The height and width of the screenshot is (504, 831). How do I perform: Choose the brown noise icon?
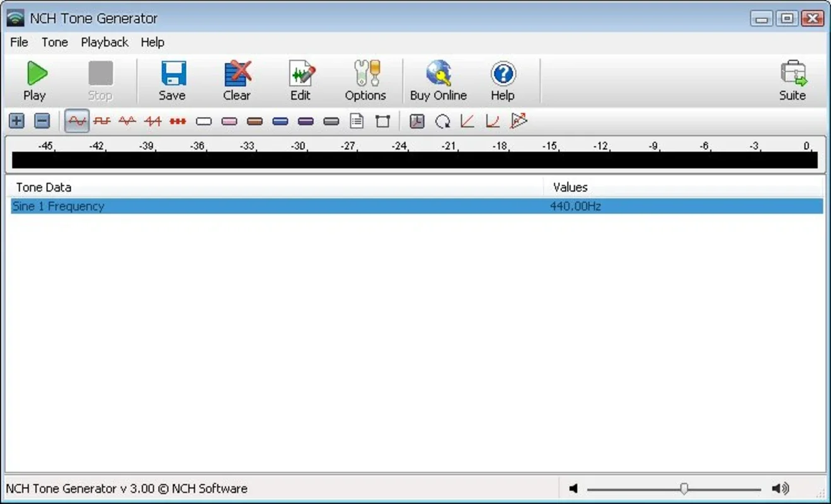(x=255, y=121)
